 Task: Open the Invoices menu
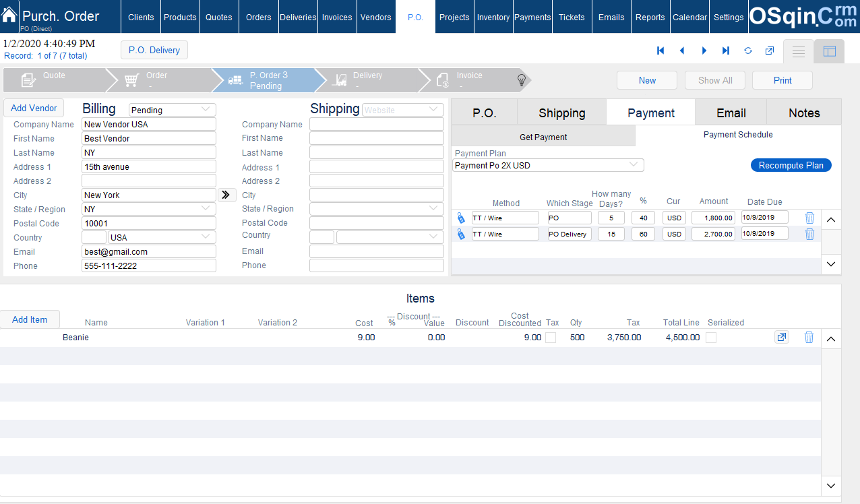tap(337, 17)
